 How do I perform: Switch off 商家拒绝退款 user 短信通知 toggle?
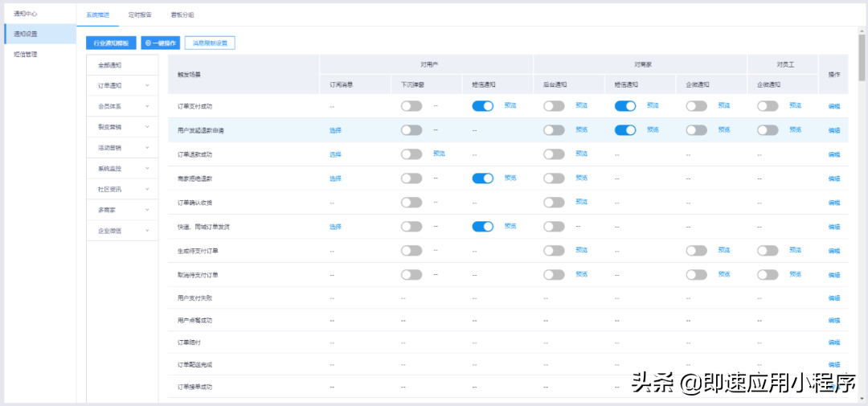[482, 178]
